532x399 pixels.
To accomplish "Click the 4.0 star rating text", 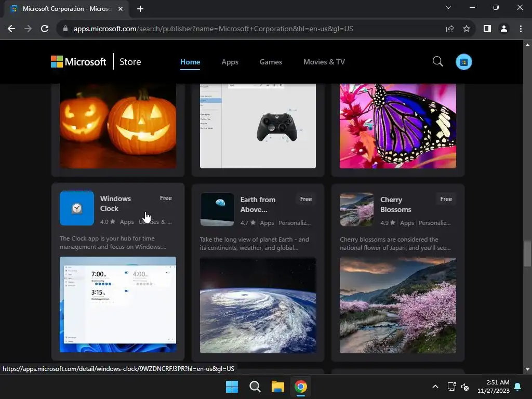I will (x=108, y=222).
